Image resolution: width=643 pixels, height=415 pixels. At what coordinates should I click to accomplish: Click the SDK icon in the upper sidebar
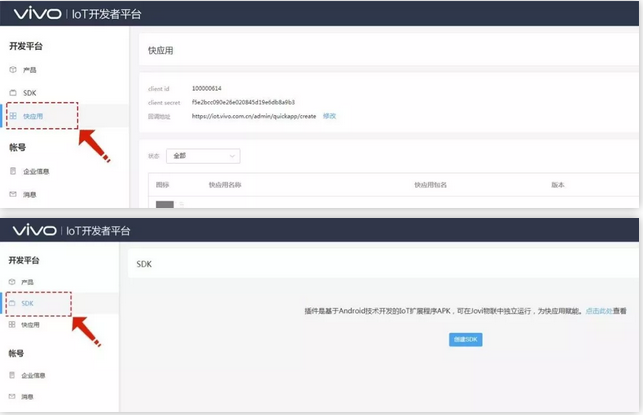pos(13,93)
